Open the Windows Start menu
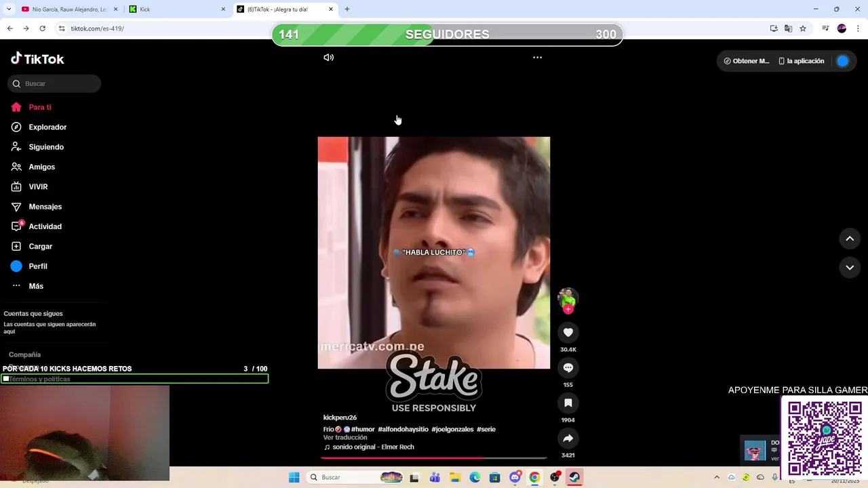868x488 pixels. pyautogui.click(x=294, y=478)
